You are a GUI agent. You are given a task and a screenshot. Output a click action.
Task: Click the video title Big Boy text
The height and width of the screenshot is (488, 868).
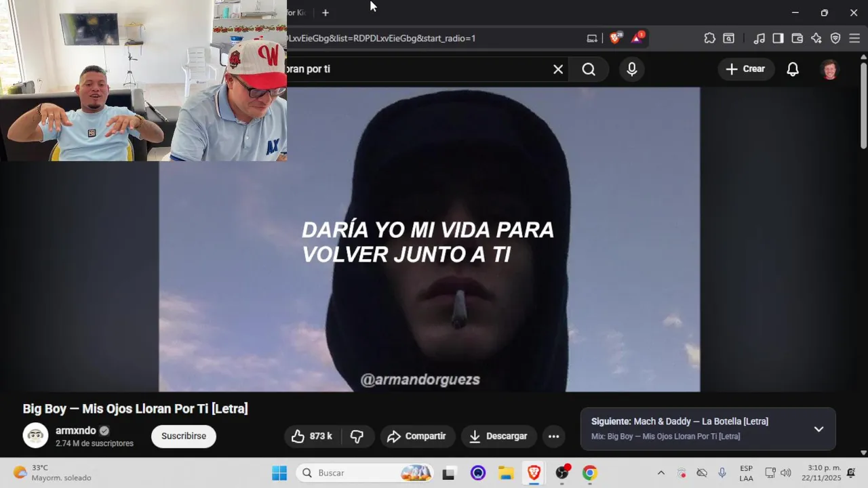tap(136, 409)
